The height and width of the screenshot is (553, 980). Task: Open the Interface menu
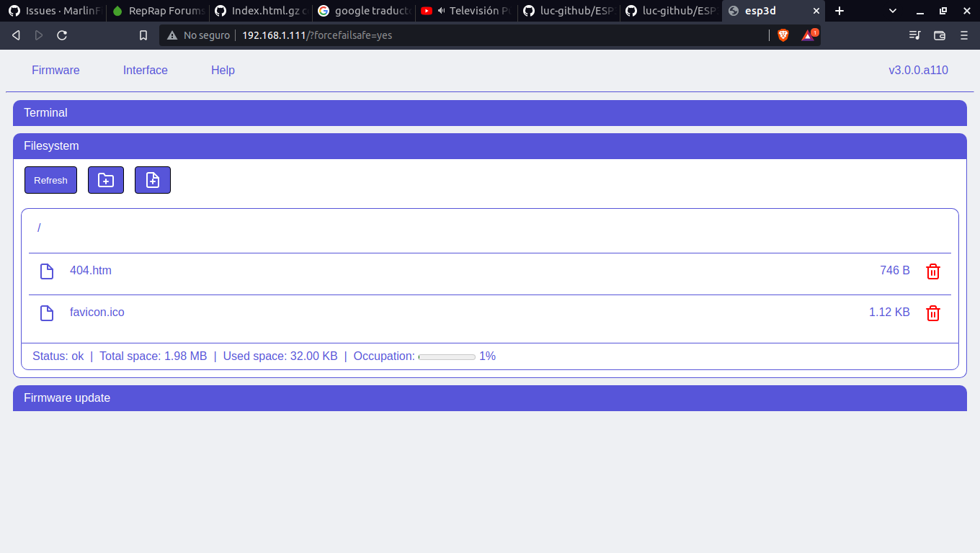(x=145, y=70)
